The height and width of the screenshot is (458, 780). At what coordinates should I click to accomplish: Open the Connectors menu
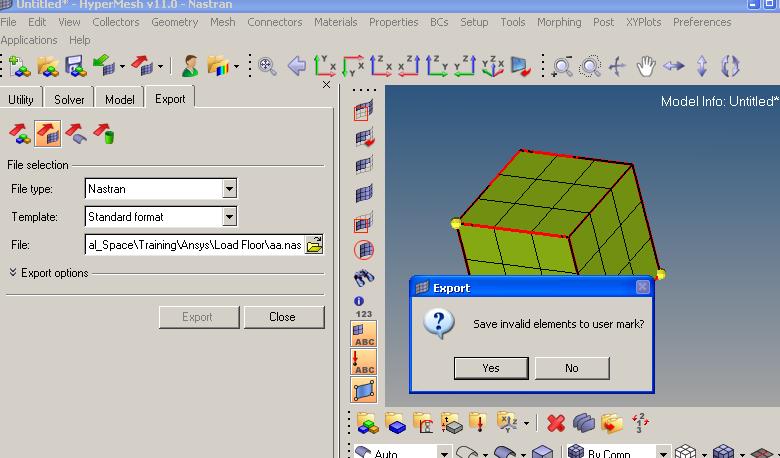click(275, 22)
